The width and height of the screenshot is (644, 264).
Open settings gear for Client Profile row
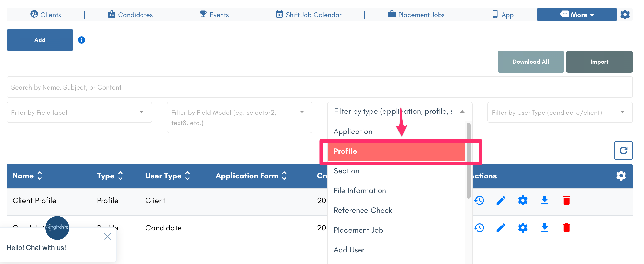point(523,200)
